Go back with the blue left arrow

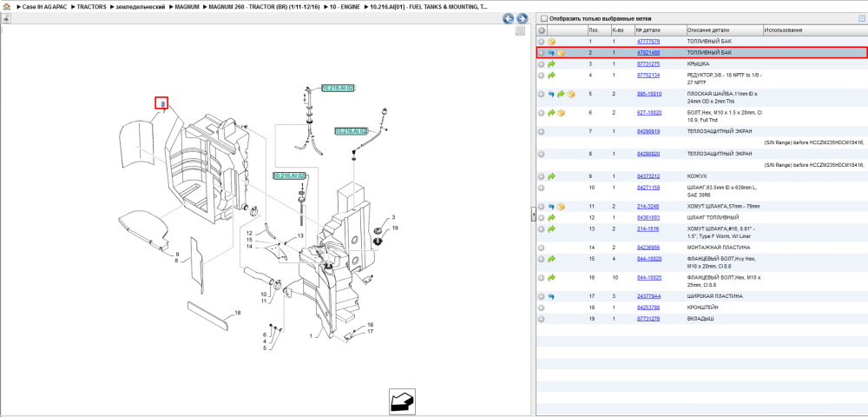(508, 19)
